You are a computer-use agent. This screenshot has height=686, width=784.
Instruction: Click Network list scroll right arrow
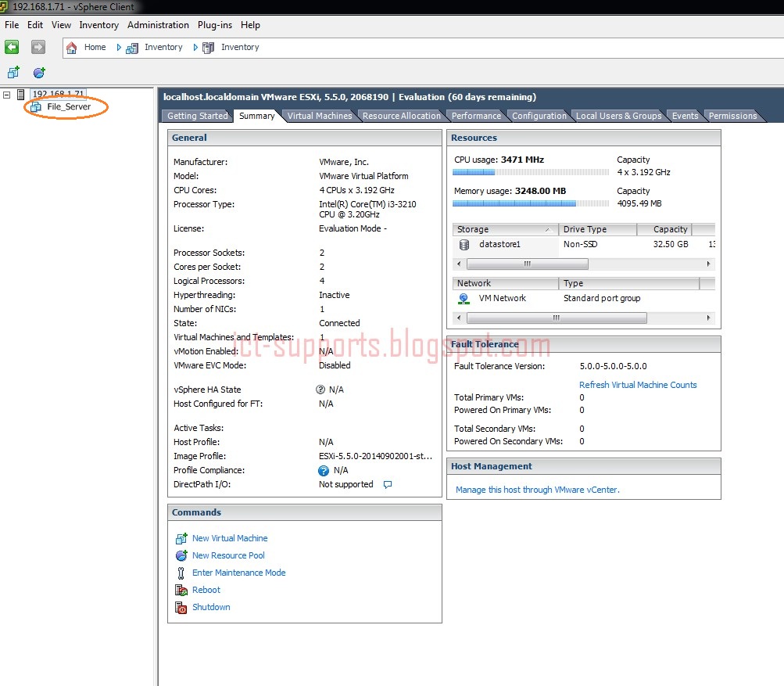(x=708, y=318)
